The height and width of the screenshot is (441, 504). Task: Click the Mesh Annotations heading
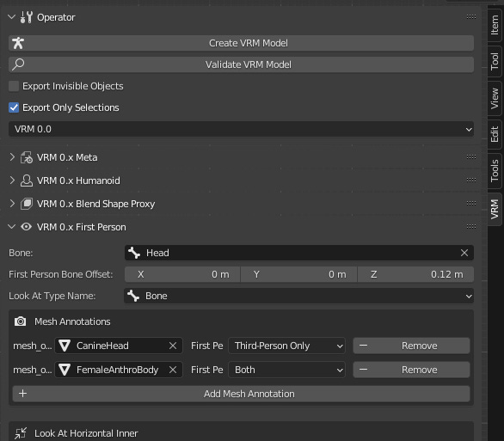pos(72,322)
